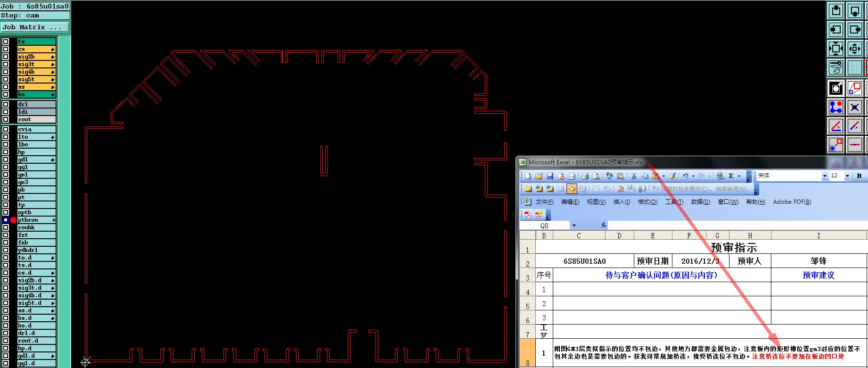The height and width of the screenshot is (368, 868).
Task: Toggle the grid display icon
Action: point(855,67)
